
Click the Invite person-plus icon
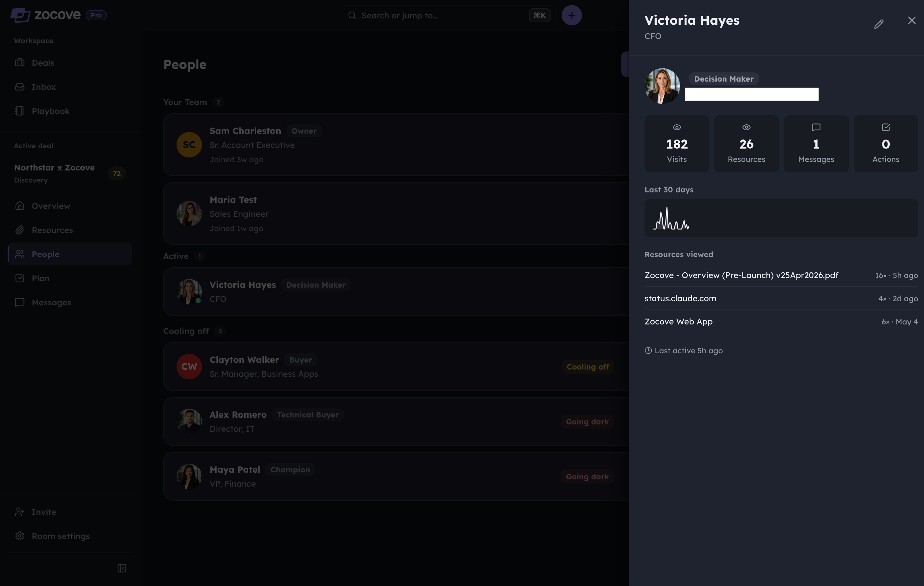[x=20, y=512]
